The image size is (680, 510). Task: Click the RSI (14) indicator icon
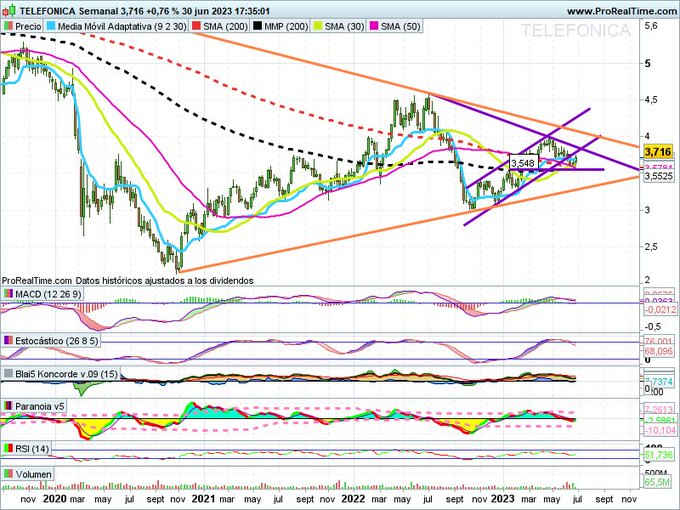tap(8, 448)
